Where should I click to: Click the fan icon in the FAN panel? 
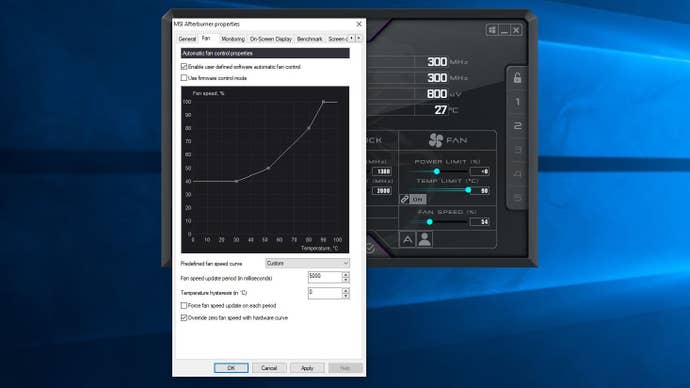(x=436, y=140)
